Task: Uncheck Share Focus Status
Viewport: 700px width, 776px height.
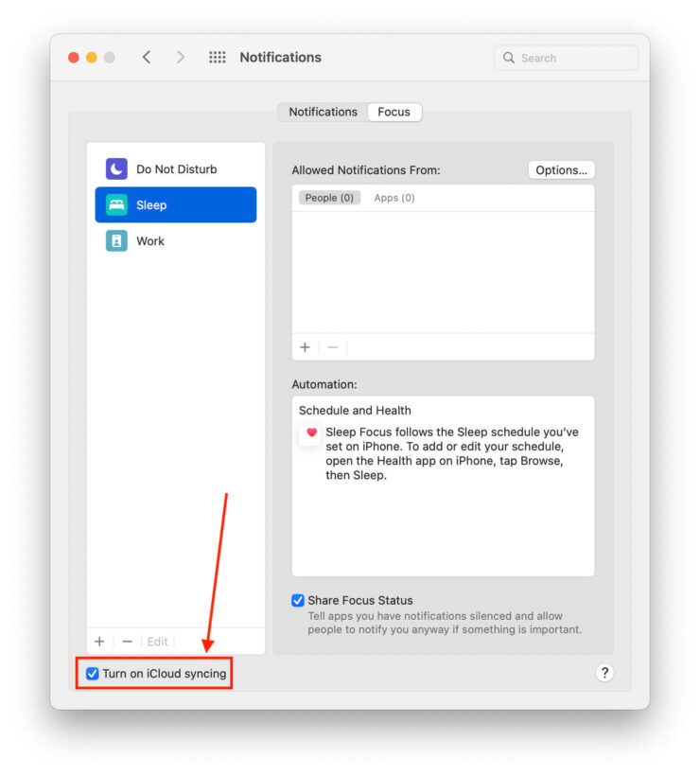Action: (298, 601)
